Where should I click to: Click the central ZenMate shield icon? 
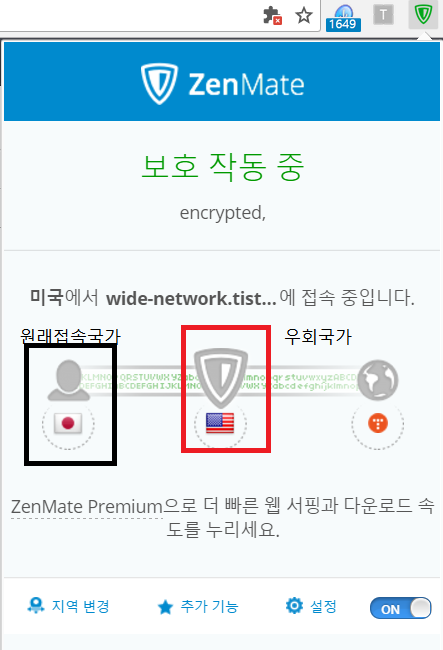[221, 377]
